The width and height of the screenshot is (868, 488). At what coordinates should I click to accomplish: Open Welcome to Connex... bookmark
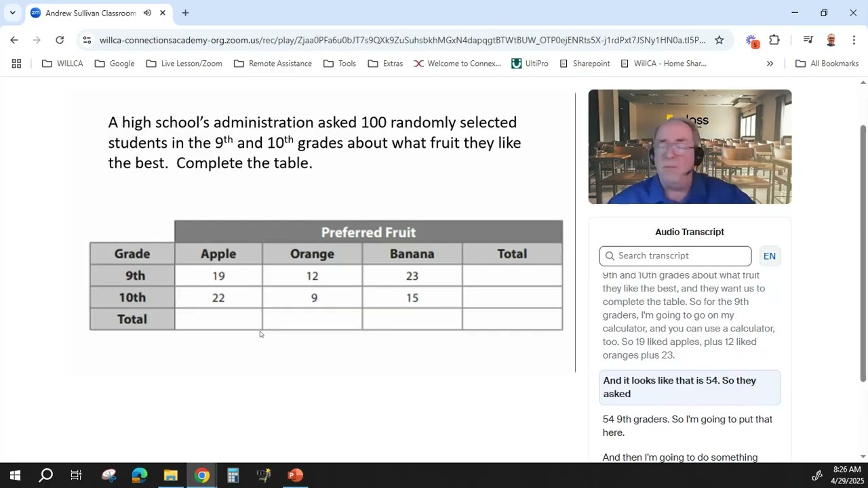coord(457,64)
